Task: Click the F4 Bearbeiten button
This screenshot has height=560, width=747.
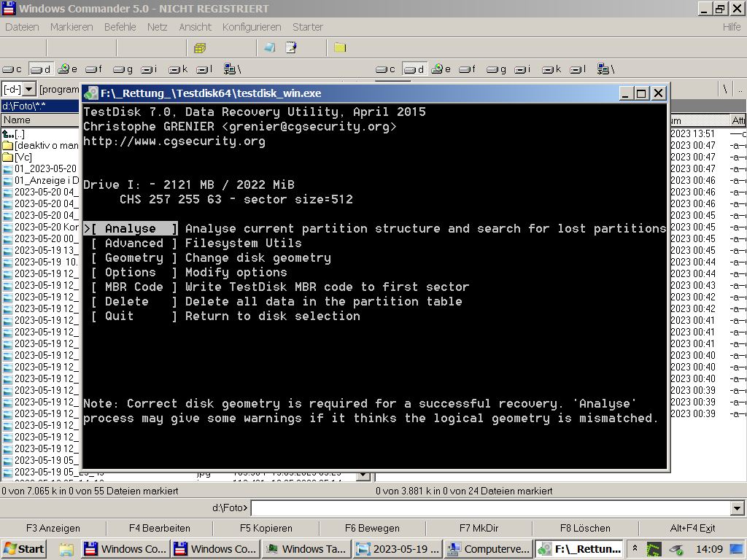Action: pyautogui.click(x=160, y=528)
